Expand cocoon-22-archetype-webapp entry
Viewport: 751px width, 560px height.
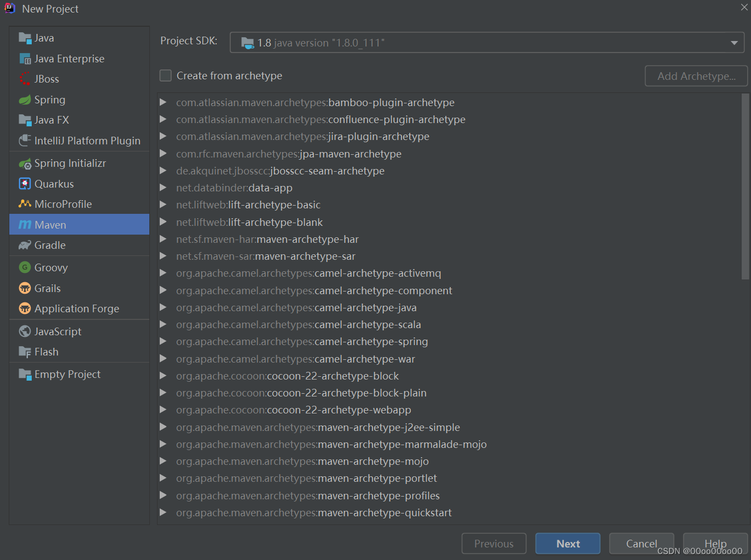point(163,410)
